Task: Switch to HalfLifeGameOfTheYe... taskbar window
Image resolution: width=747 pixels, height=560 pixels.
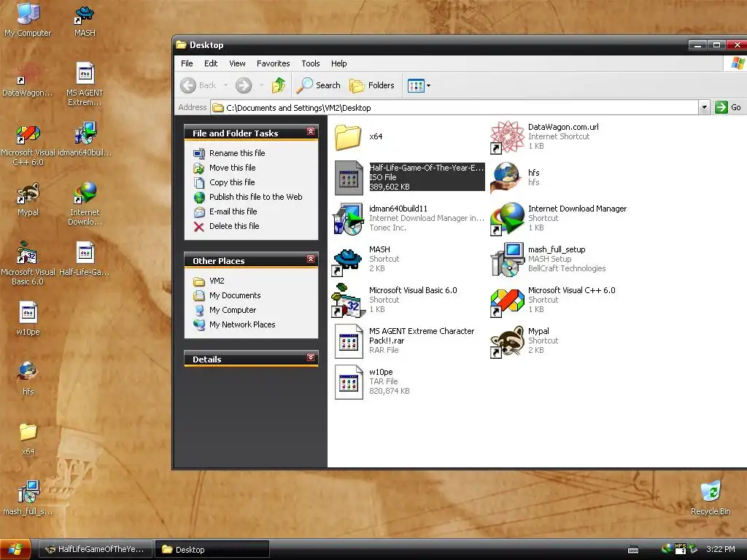Action: tap(95, 550)
